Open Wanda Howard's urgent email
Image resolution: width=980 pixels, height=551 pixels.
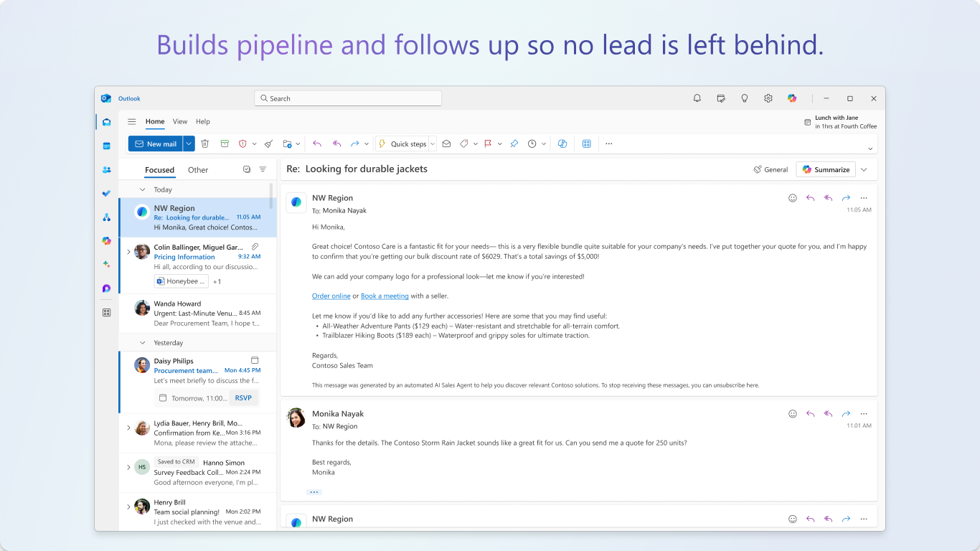pos(198,314)
